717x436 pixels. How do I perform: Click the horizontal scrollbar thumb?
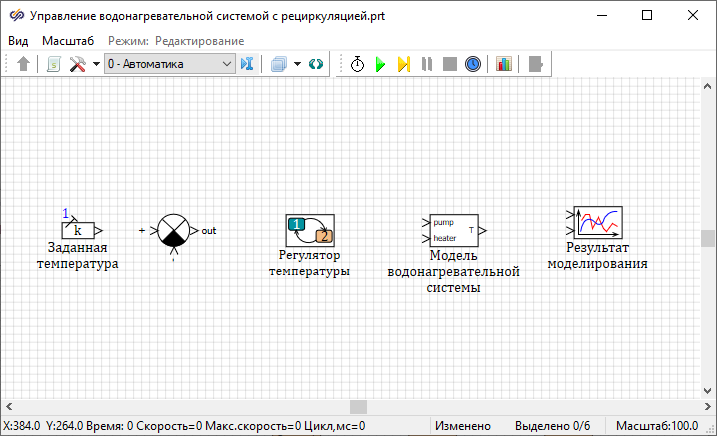pos(358,407)
